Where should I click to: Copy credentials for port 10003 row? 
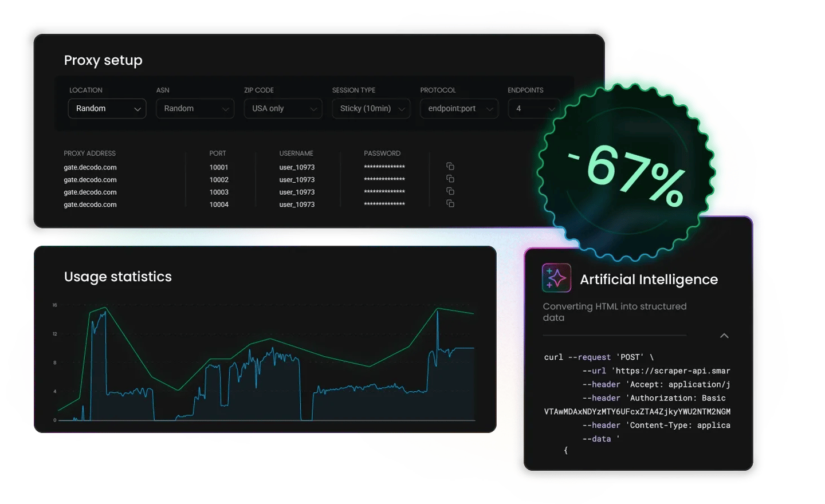450,191
